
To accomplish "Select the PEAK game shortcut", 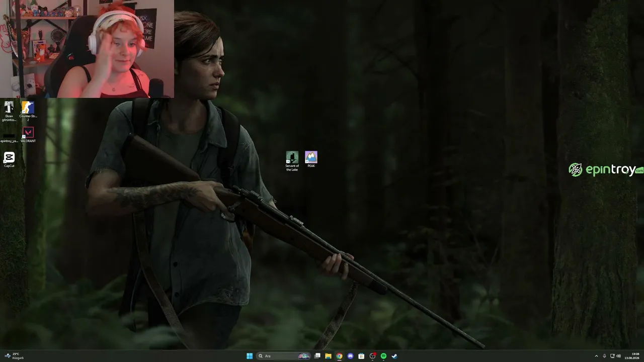I will [311, 159].
